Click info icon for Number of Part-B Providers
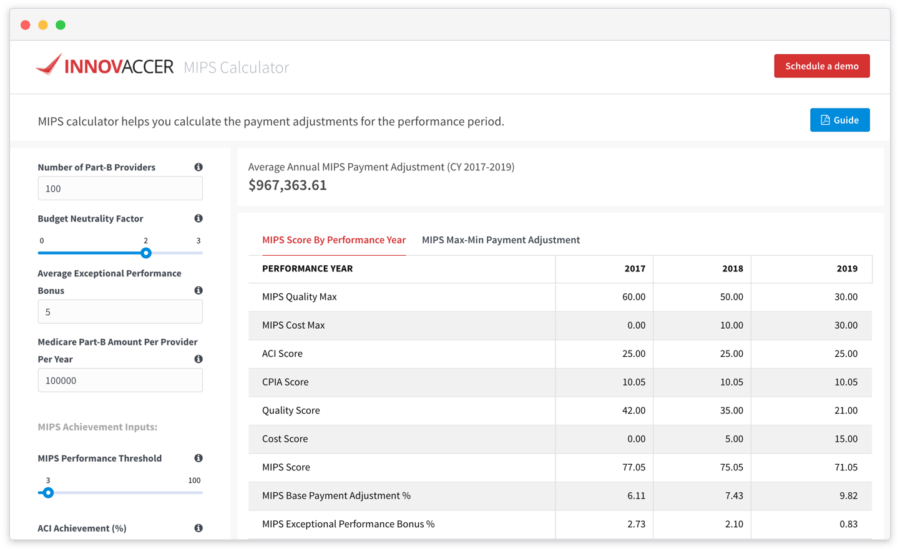The height and width of the screenshot is (549, 900). click(x=199, y=167)
